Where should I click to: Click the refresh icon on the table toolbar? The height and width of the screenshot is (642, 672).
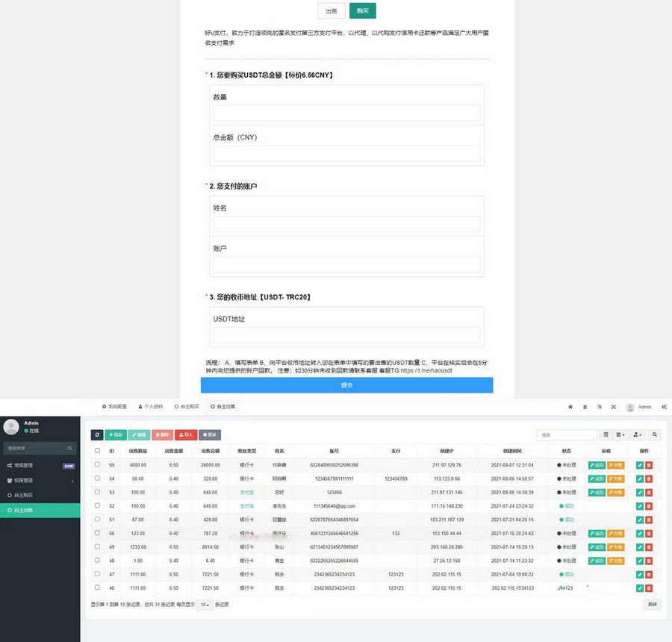[x=97, y=434]
